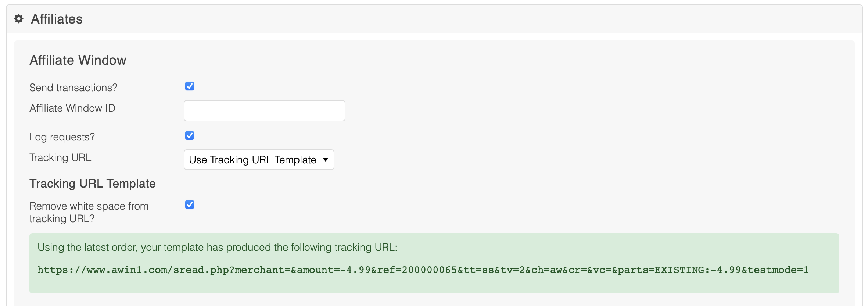Click the green latest order message text
The image size is (868, 306).
217,247
